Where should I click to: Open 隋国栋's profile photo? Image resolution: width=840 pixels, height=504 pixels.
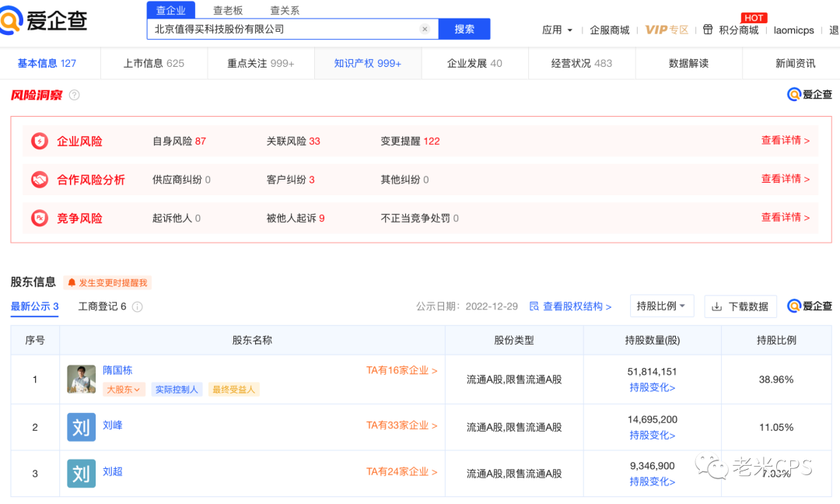pyautogui.click(x=82, y=380)
